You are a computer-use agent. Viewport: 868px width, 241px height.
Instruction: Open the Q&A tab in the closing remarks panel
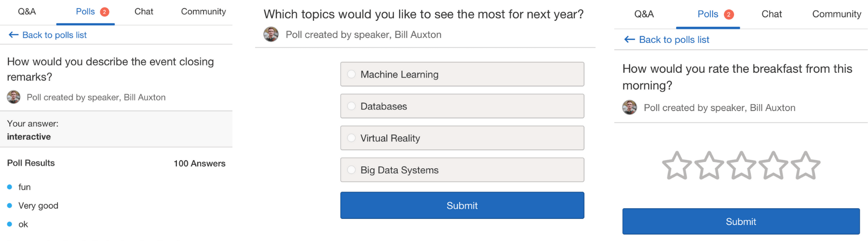pyautogui.click(x=27, y=12)
